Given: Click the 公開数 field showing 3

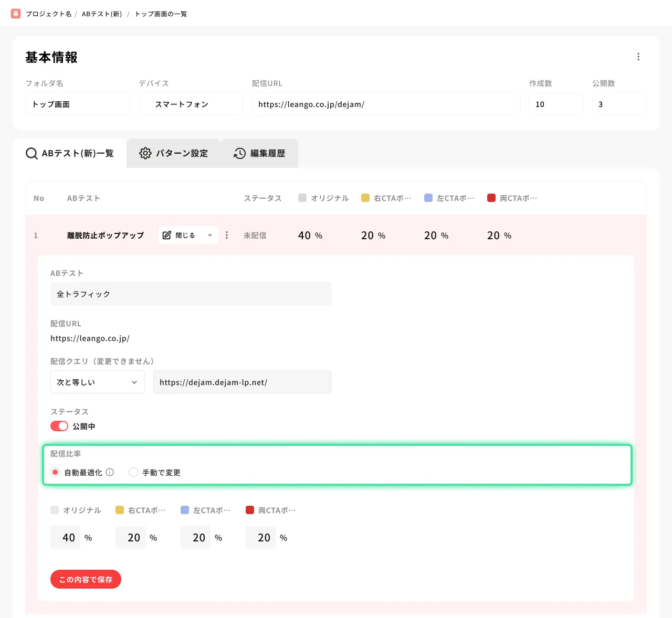Looking at the screenshot, I should tap(619, 104).
